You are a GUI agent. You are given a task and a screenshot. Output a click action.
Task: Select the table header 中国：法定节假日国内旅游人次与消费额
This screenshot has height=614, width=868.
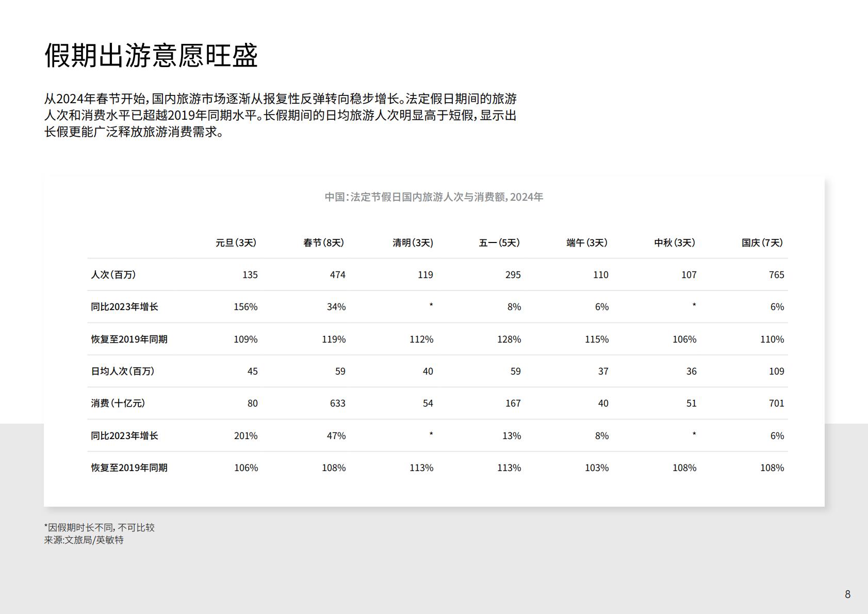(434, 197)
